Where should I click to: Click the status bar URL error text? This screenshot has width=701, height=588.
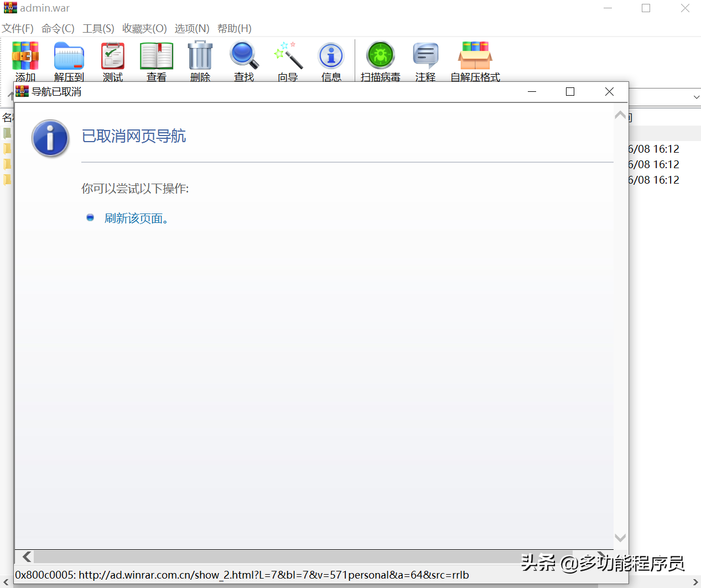coord(242,575)
